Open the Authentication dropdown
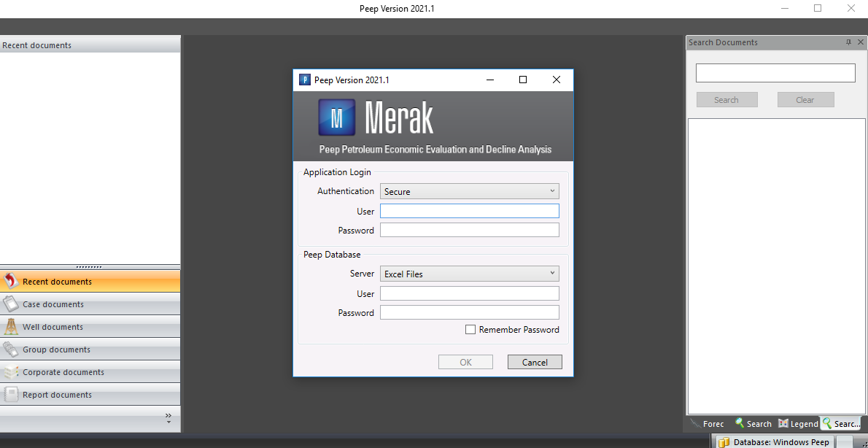Viewport: 868px width, 448px height. pos(469,192)
